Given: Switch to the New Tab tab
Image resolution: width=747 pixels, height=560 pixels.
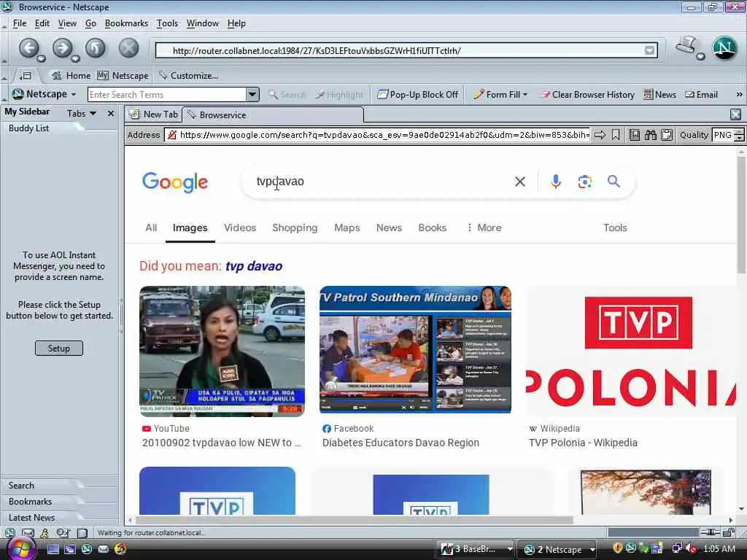Looking at the screenshot, I should 154,114.
